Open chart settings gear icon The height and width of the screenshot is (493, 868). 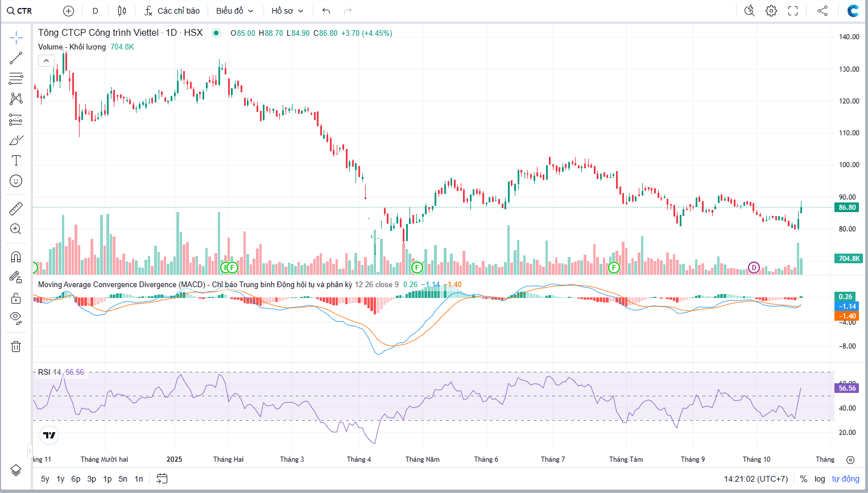pyautogui.click(x=771, y=11)
